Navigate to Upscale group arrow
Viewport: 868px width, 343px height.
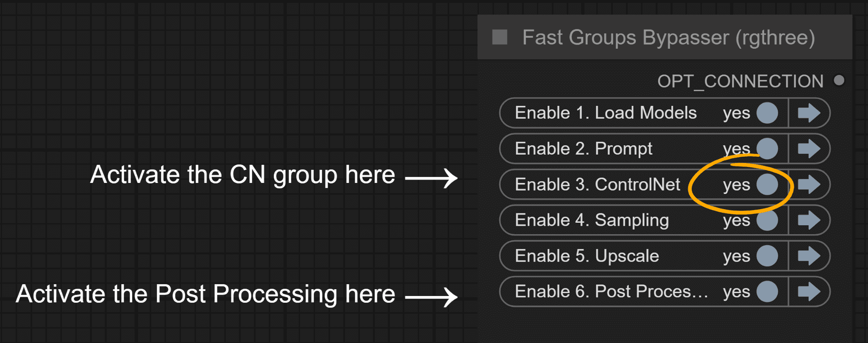pyautogui.click(x=809, y=256)
